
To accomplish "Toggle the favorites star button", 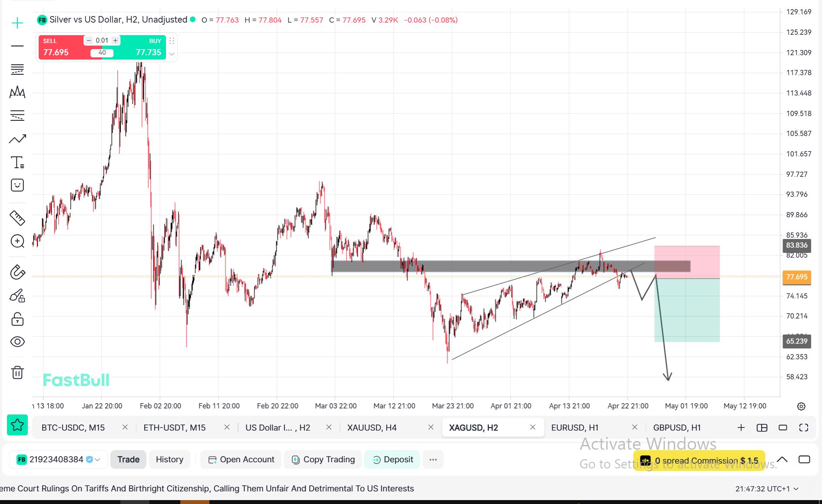I will [17, 425].
